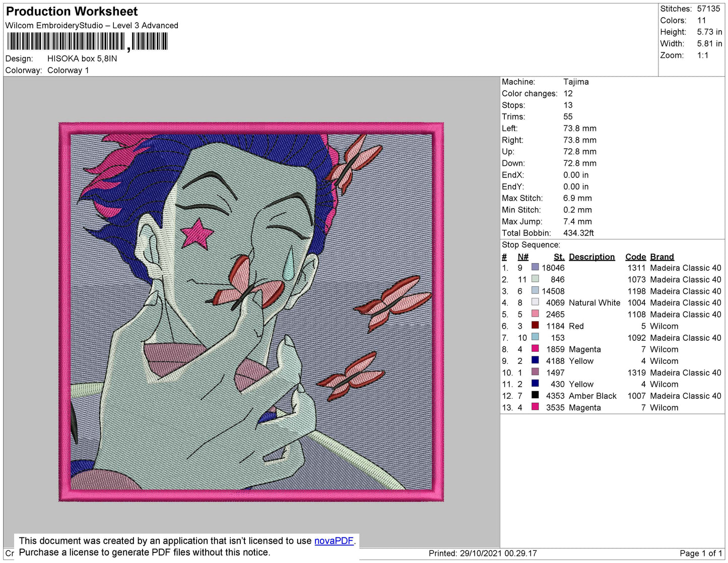
Task: Click the Total Bobbin value 434.32ft
Action: [x=578, y=233]
